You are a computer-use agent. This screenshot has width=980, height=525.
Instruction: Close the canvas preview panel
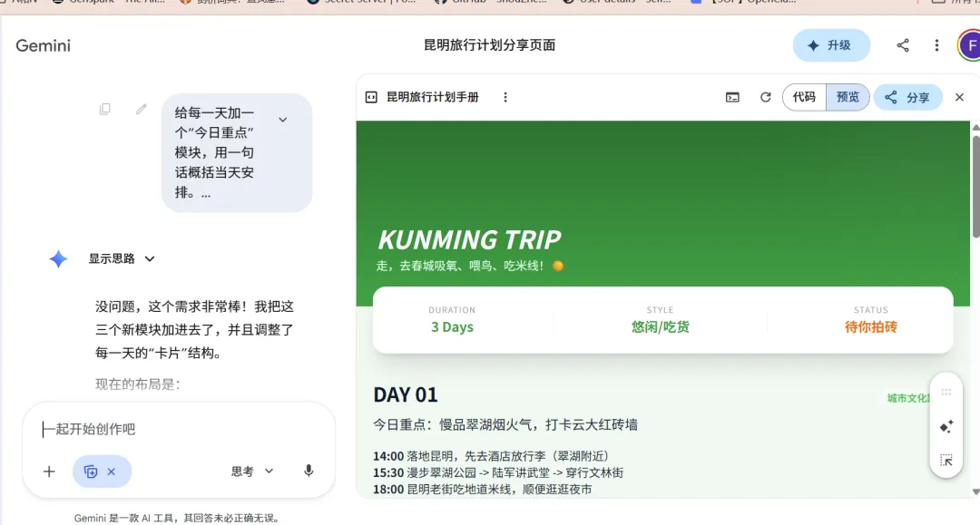[x=959, y=97]
